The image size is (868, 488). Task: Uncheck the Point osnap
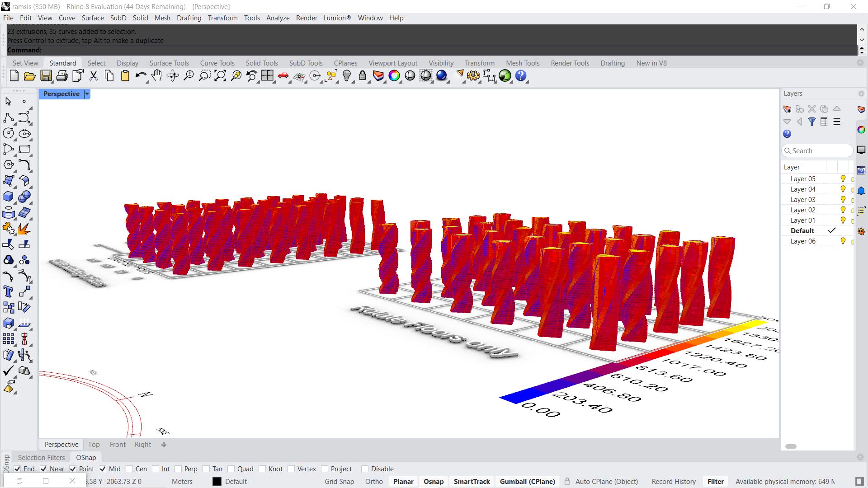pos(73,469)
